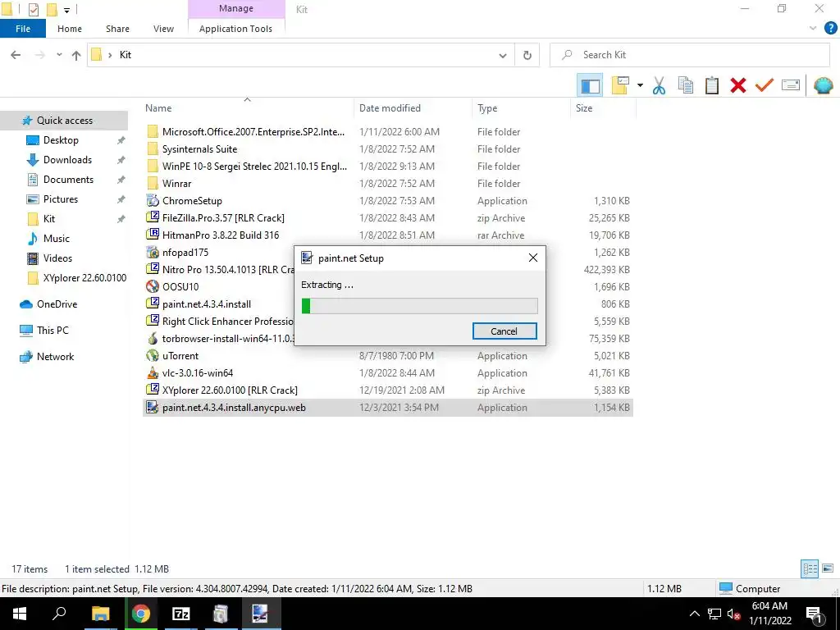The image size is (840, 630).
Task: Expand the breadcrumb chevron before Kit
Action: (x=109, y=55)
